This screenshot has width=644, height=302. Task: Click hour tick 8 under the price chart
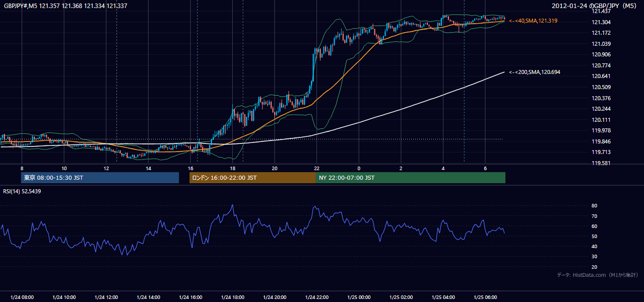22,168
